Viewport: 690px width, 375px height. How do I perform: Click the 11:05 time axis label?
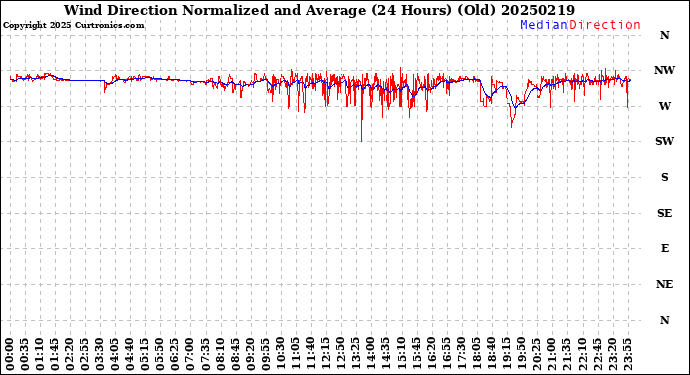pyautogui.click(x=295, y=354)
